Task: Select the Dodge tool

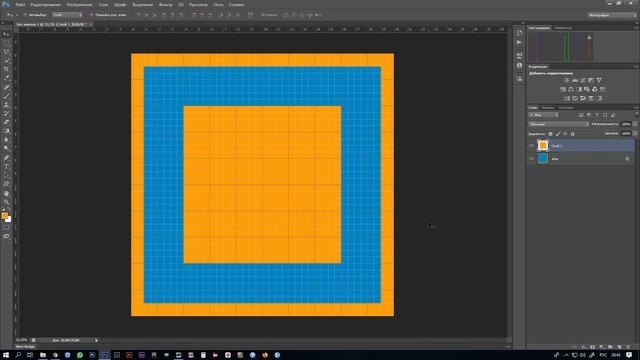Action: click(6, 149)
